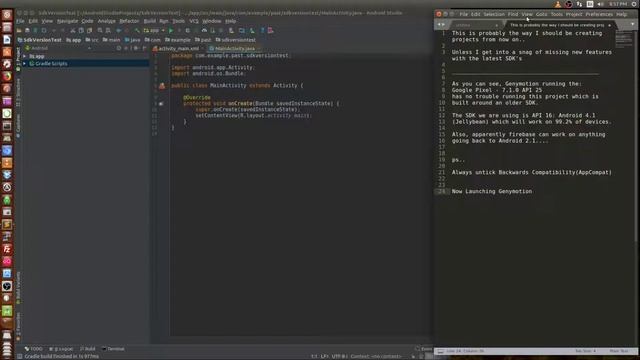The image size is (640, 360).
Task: Click the Structure tool window side tab
Action: pyautogui.click(x=18, y=92)
